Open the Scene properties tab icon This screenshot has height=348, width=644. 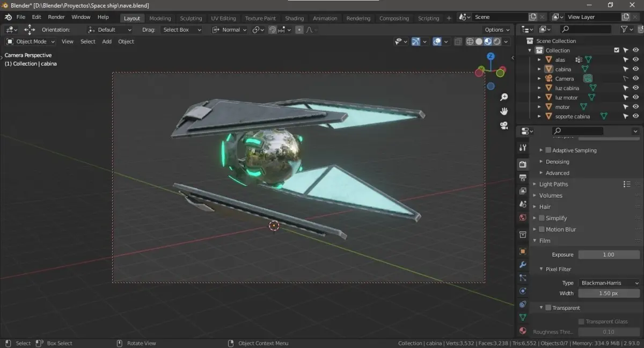[523, 204]
